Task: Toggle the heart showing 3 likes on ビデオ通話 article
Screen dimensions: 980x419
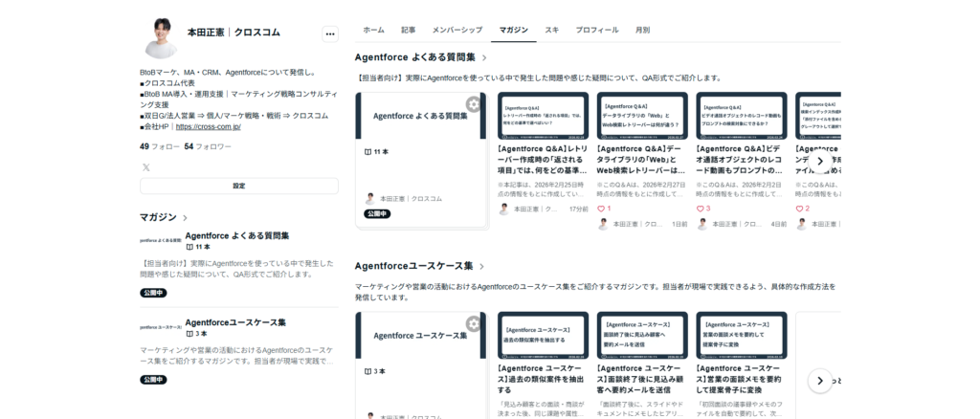Action: click(702, 208)
